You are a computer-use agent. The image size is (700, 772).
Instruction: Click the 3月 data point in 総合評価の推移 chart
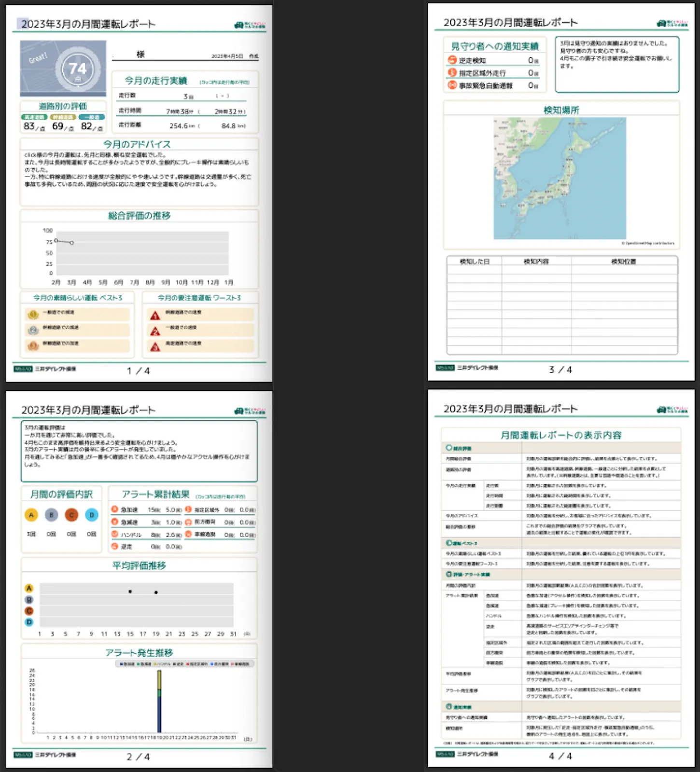tap(71, 243)
